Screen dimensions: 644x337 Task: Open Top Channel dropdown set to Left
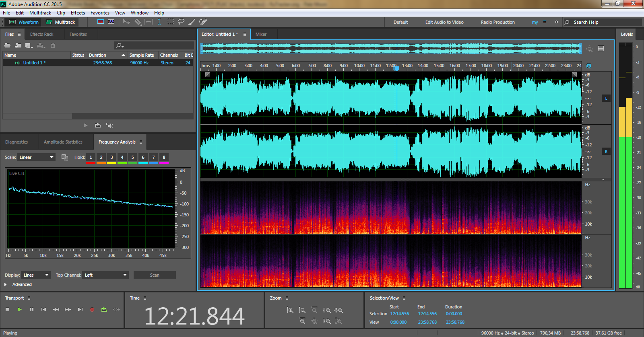105,275
